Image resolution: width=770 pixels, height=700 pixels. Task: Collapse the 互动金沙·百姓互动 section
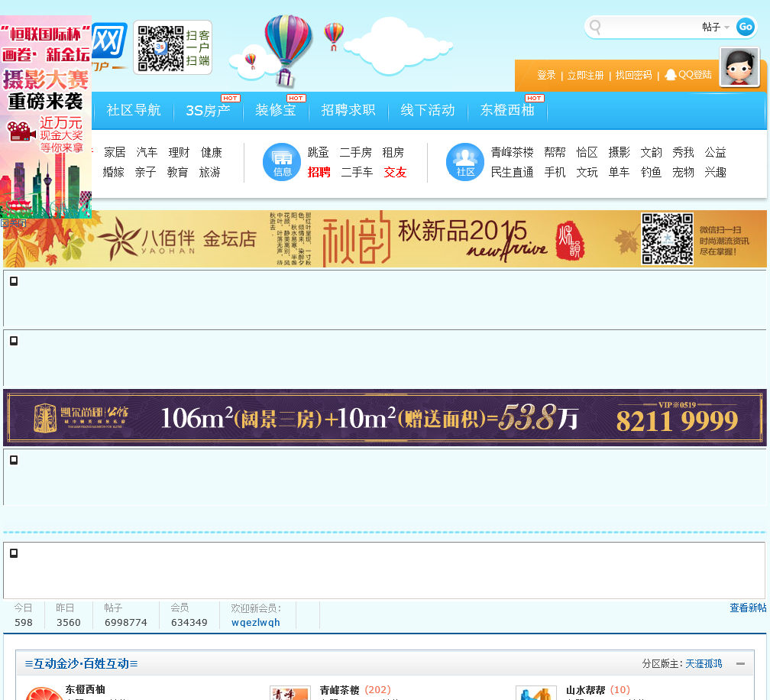(740, 663)
